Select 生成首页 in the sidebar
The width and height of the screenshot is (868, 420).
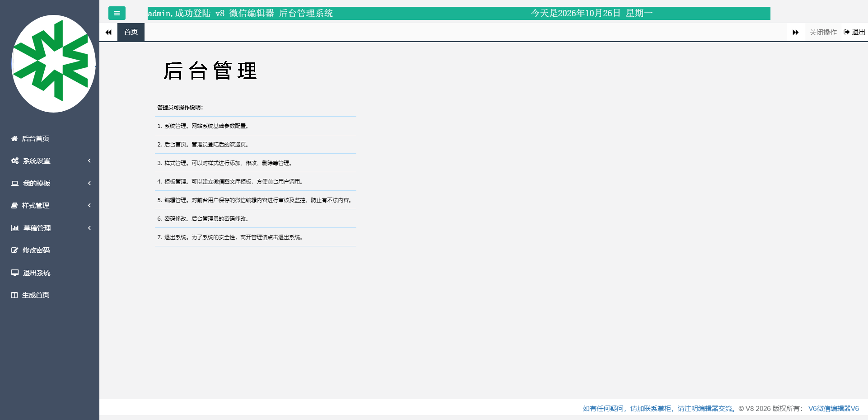(x=50, y=295)
